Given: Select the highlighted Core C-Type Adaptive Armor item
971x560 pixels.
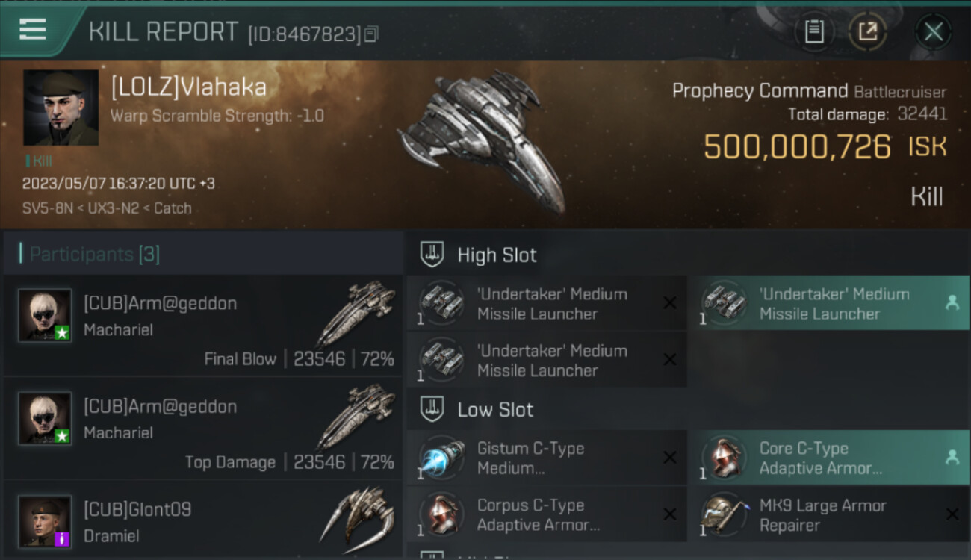Looking at the screenshot, I should pyautogui.click(x=829, y=458).
